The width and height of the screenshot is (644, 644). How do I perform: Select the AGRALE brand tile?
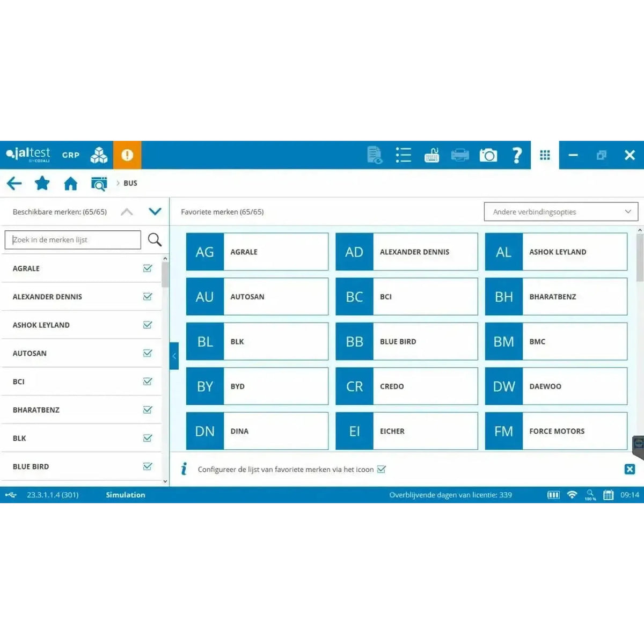point(257,252)
